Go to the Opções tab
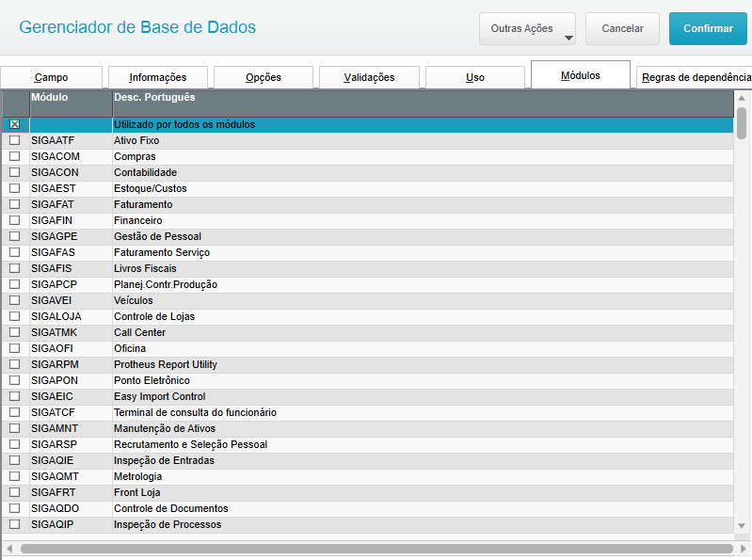The height and width of the screenshot is (560, 752). [x=264, y=78]
